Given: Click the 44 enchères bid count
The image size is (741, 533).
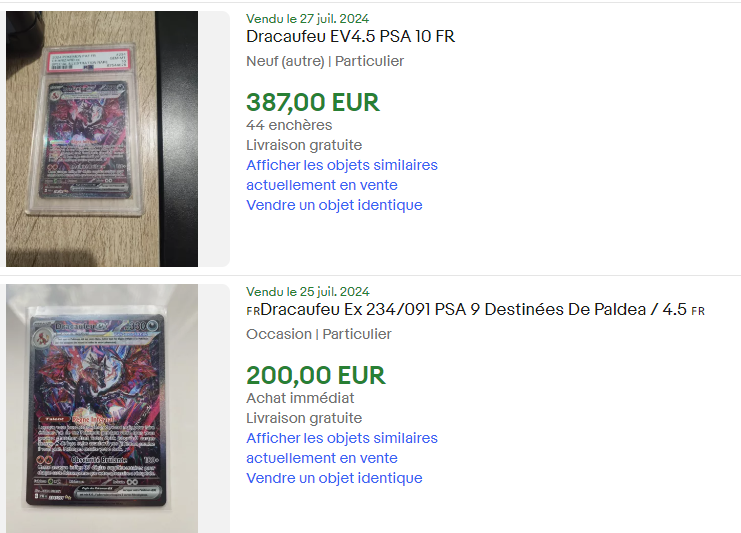Looking at the screenshot, I should [289, 125].
